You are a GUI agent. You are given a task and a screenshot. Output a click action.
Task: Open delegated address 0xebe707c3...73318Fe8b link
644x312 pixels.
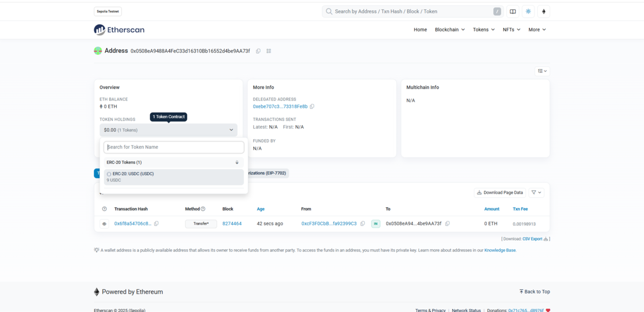coord(280,106)
